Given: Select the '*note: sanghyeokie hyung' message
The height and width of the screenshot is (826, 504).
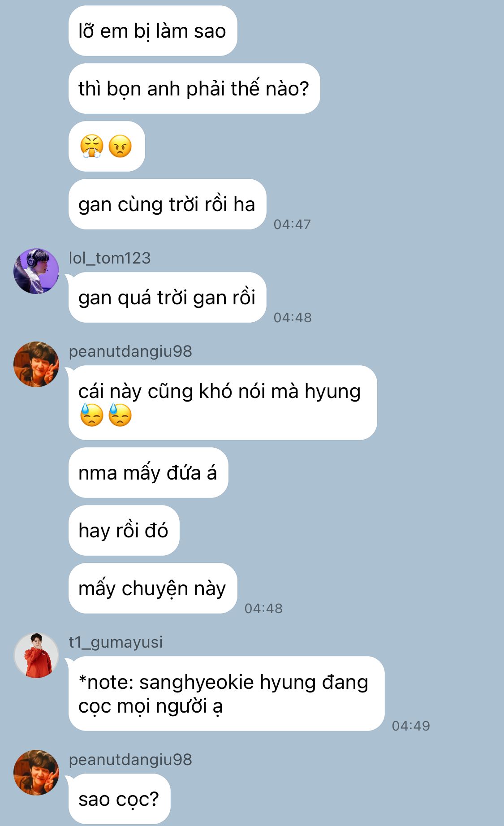Looking at the screenshot, I should (x=227, y=694).
